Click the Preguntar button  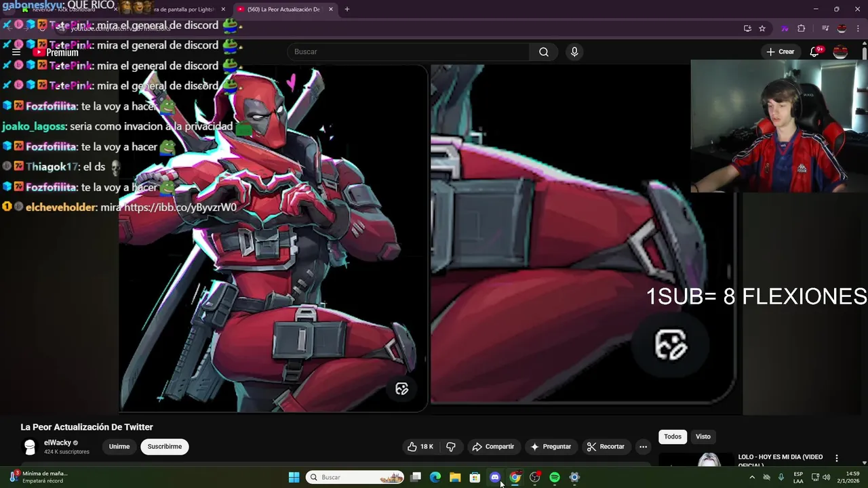coord(551,447)
